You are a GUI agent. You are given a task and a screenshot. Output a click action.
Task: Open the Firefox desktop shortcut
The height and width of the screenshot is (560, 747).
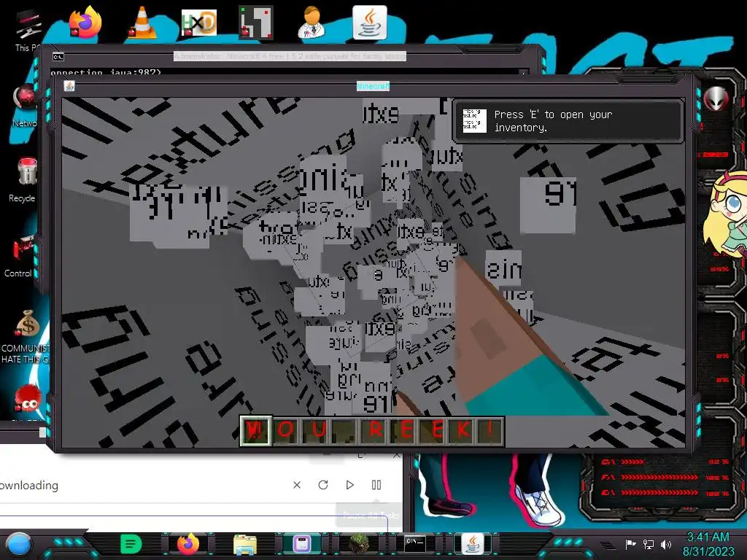86,23
